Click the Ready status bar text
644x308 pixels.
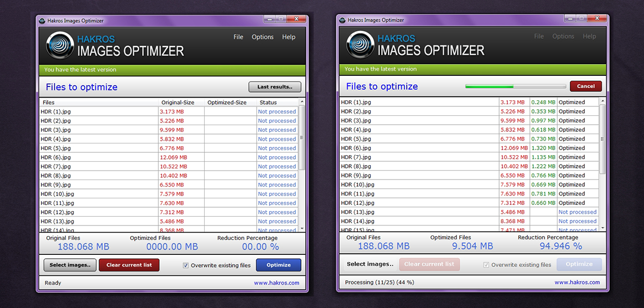53,283
